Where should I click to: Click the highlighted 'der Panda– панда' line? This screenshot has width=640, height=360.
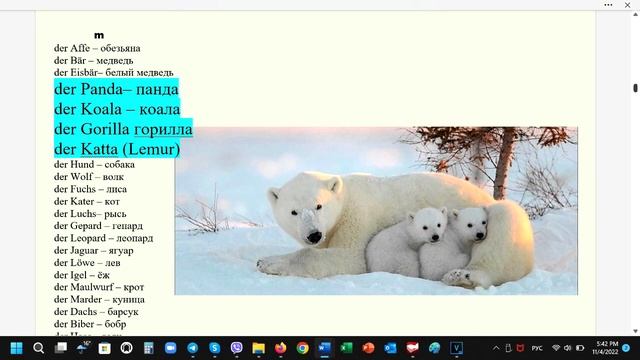pos(116,89)
